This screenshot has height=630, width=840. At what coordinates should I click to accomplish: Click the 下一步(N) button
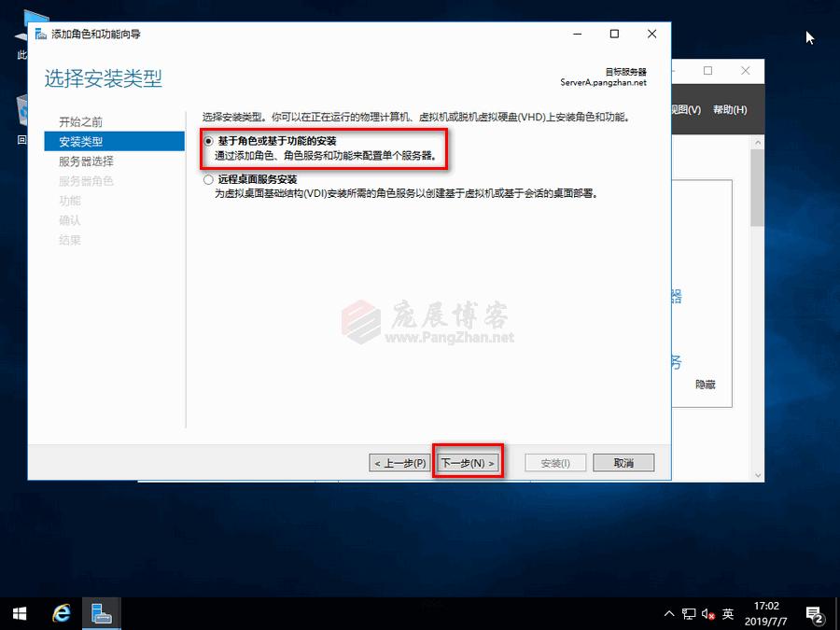click(x=468, y=461)
